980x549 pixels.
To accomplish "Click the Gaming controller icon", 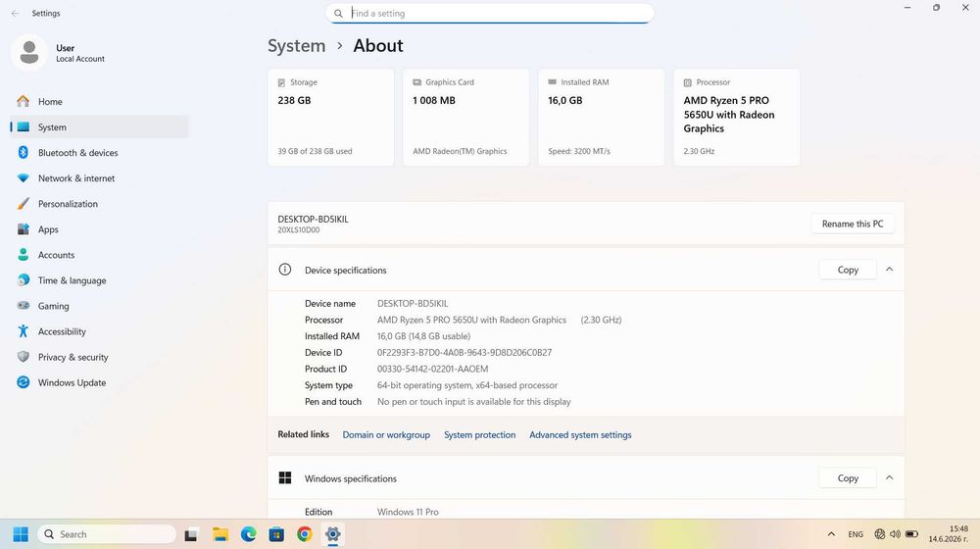I will [x=24, y=306].
